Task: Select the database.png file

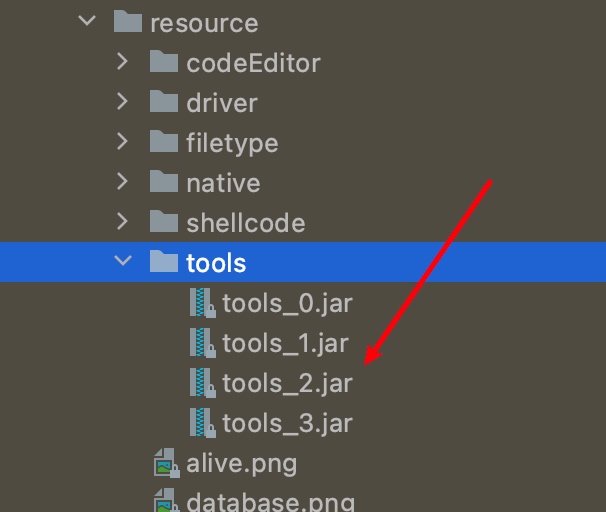Action: 271,502
